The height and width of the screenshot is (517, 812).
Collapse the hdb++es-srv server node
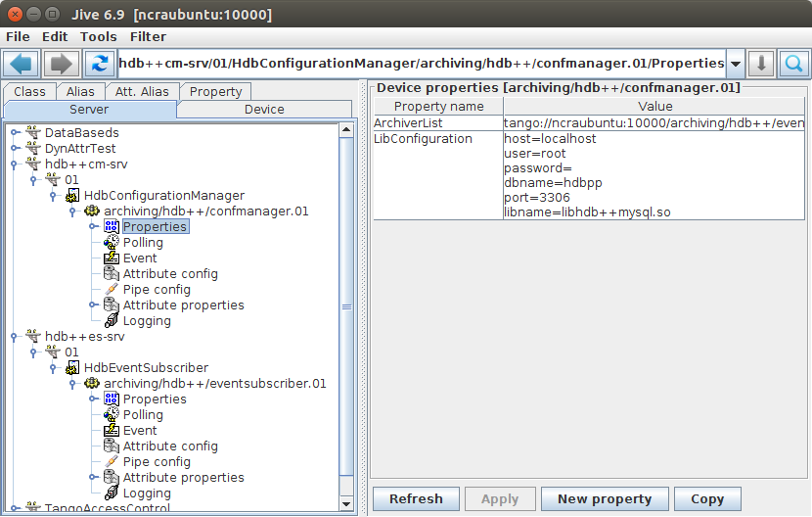14,337
